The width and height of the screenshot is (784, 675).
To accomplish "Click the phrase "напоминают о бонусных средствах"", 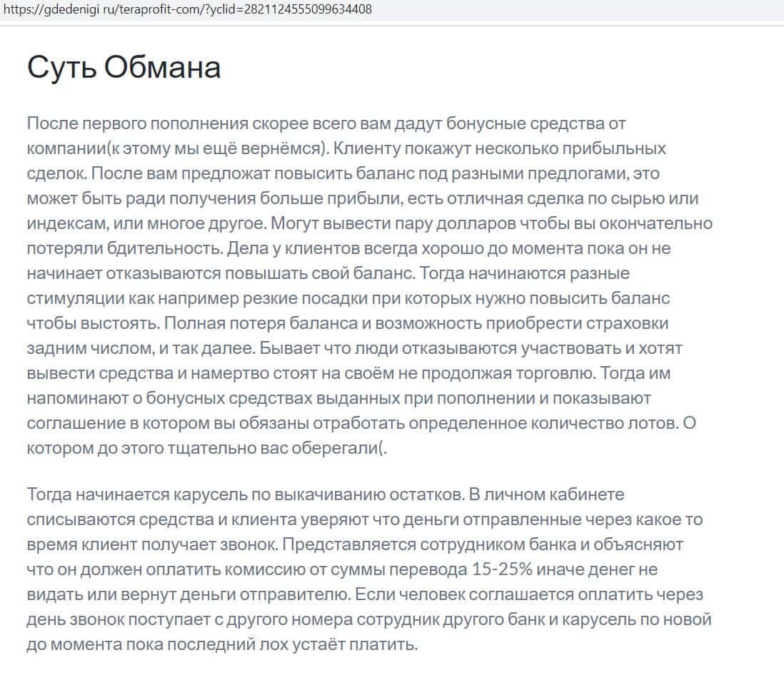I will point(169,398).
